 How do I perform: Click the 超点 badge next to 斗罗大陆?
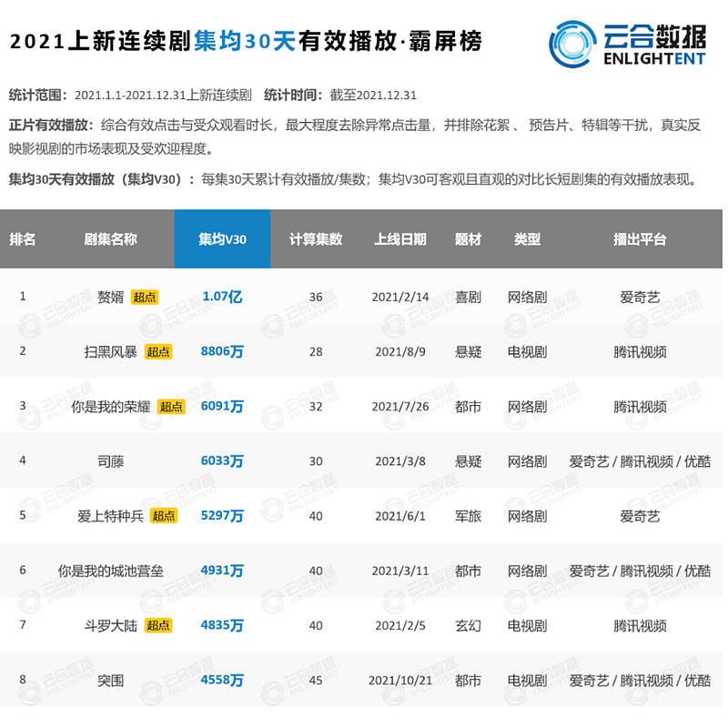pos(157,625)
